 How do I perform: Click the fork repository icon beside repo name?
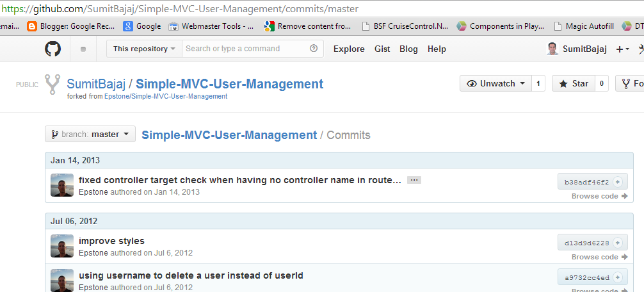tap(52, 85)
